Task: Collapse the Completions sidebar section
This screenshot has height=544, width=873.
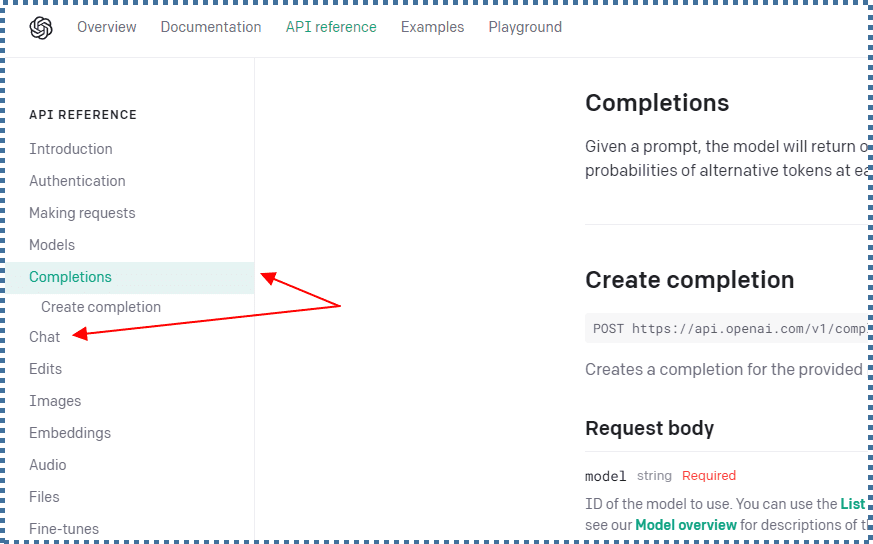Action: tap(70, 277)
